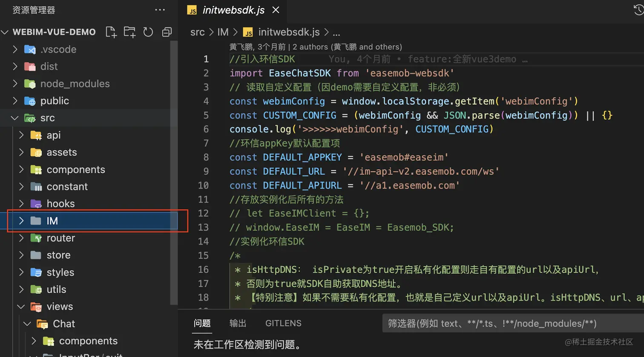644x357 pixels.
Task: Click src in the breadcrumb path
Action: pos(198,32)
